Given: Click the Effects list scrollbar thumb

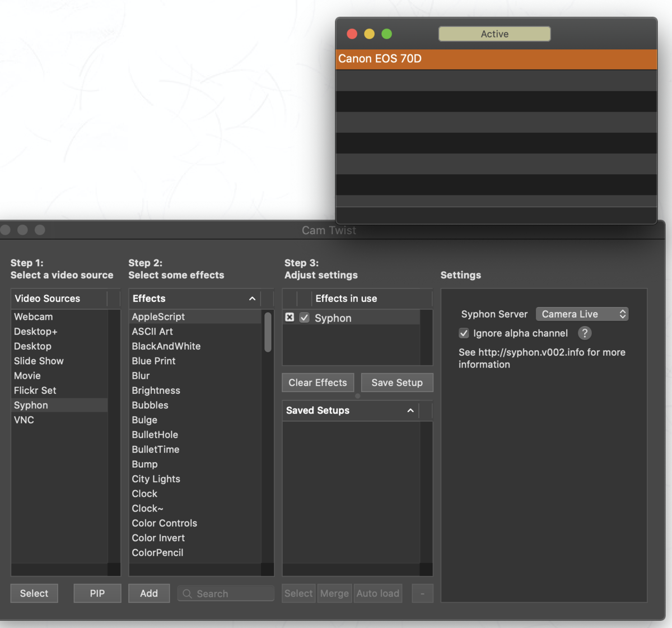Looking at the screenshot, I should click(268, 332).
